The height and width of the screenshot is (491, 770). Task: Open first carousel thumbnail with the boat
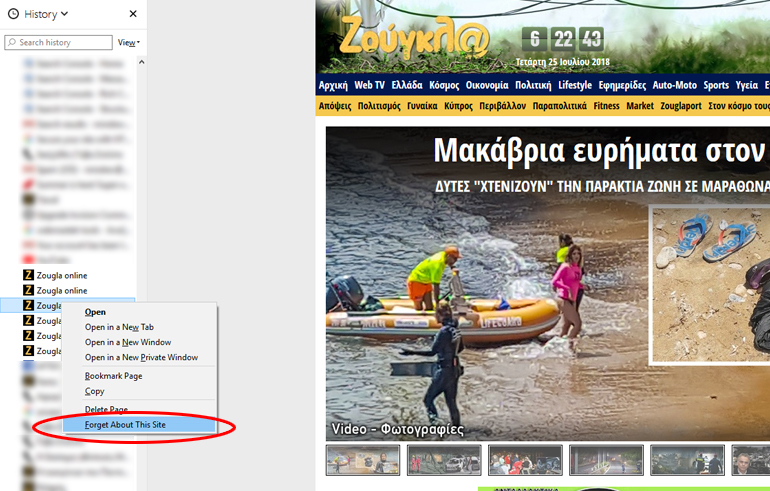pyautogui.click(x=363, y=460)
